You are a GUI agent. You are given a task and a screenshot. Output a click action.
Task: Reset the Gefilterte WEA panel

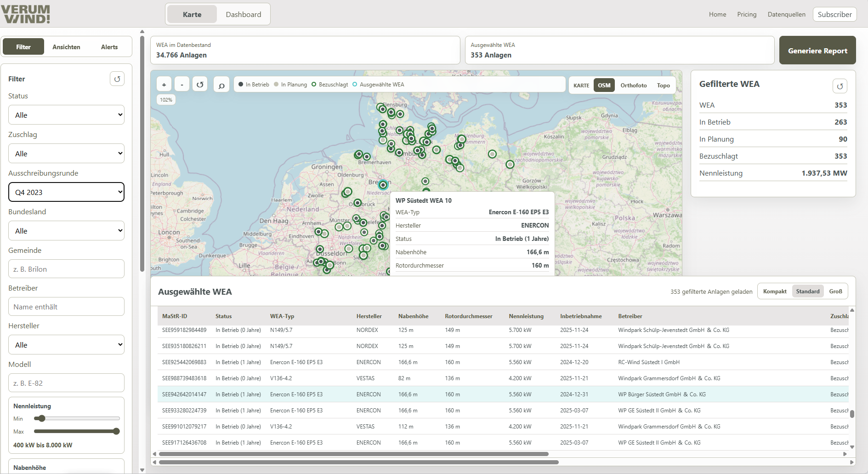840,86
